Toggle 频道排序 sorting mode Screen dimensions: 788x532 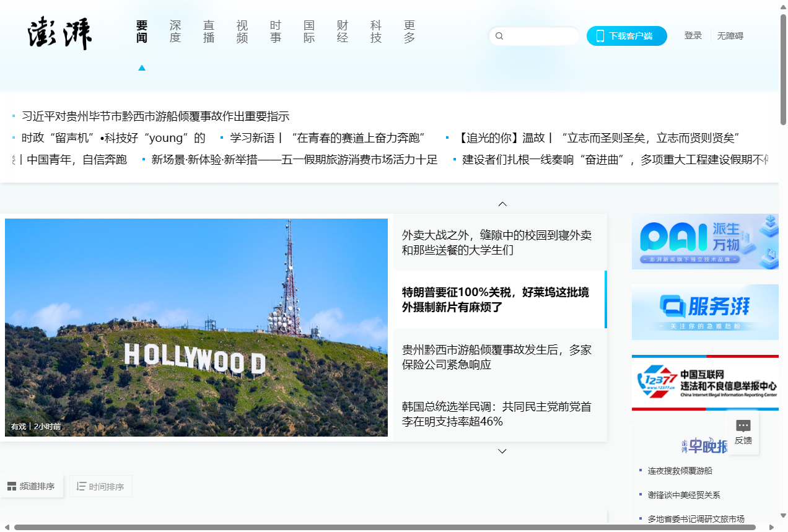(x=32, y=486)
